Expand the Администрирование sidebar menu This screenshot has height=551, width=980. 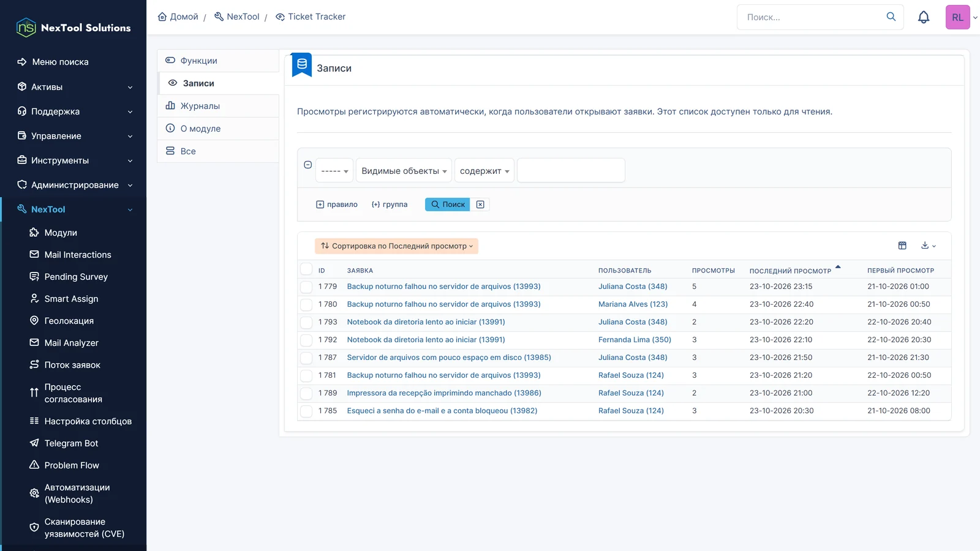(x=73, y=185)
